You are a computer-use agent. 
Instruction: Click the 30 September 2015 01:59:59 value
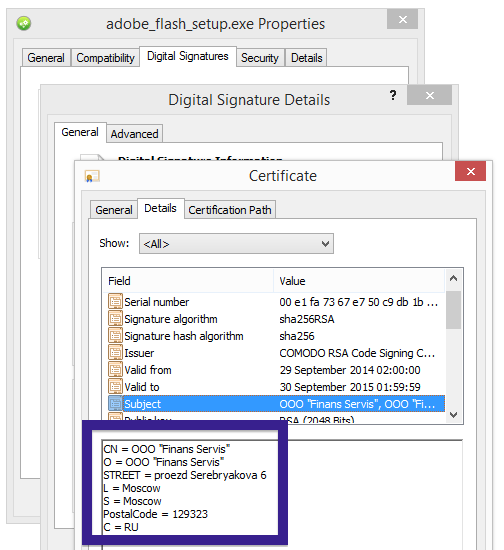[350, 387]
